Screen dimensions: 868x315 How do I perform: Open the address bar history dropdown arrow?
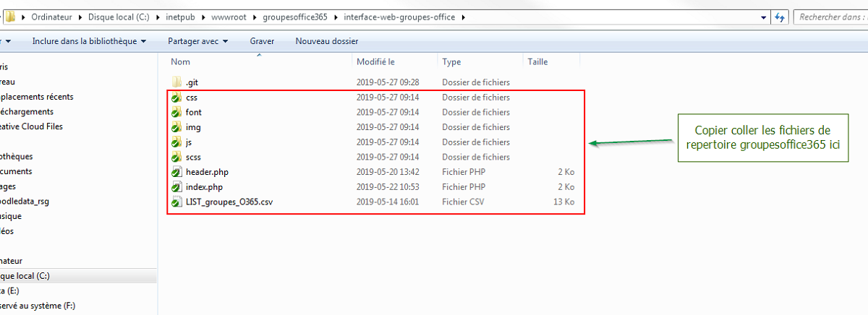(765, 17)
